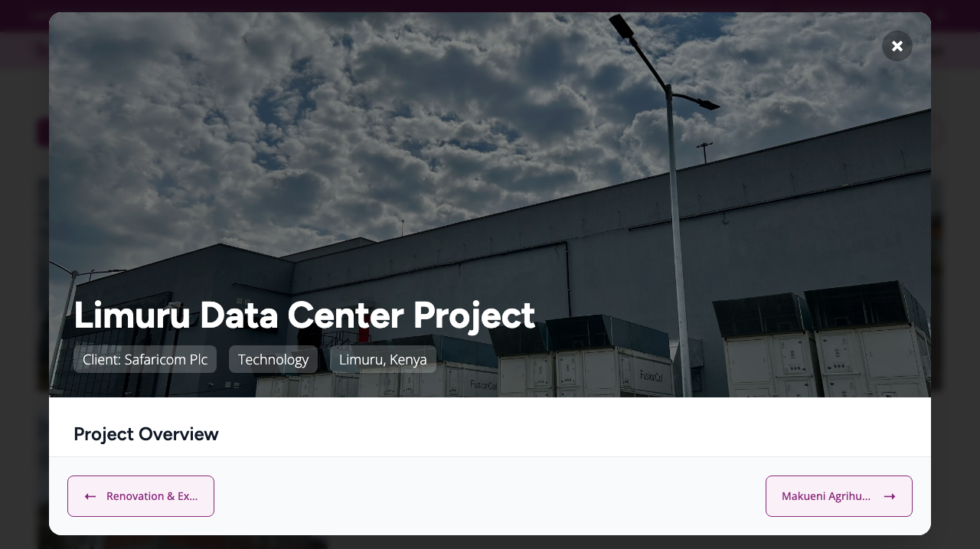The height and width of the screenshot is (549, 980).
Task: Click the dimmed backdrop right of modal
Action: [x=955, y=306]
